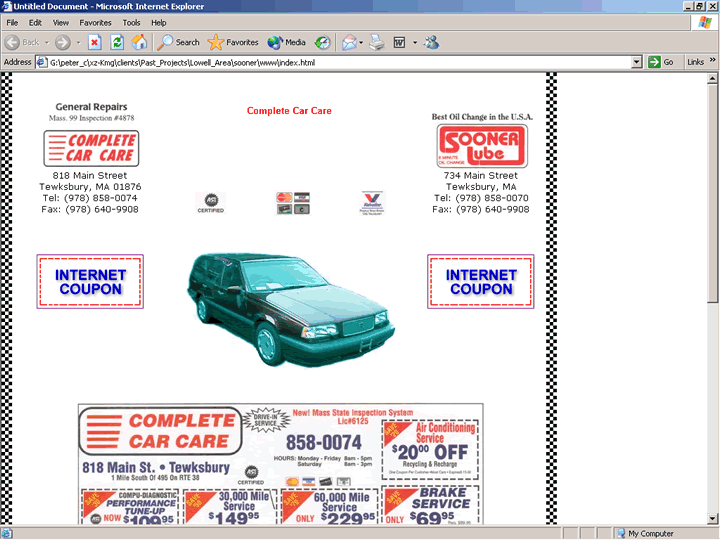
Task: Open the Search pane in the toolbar
Action: point(179,43)
